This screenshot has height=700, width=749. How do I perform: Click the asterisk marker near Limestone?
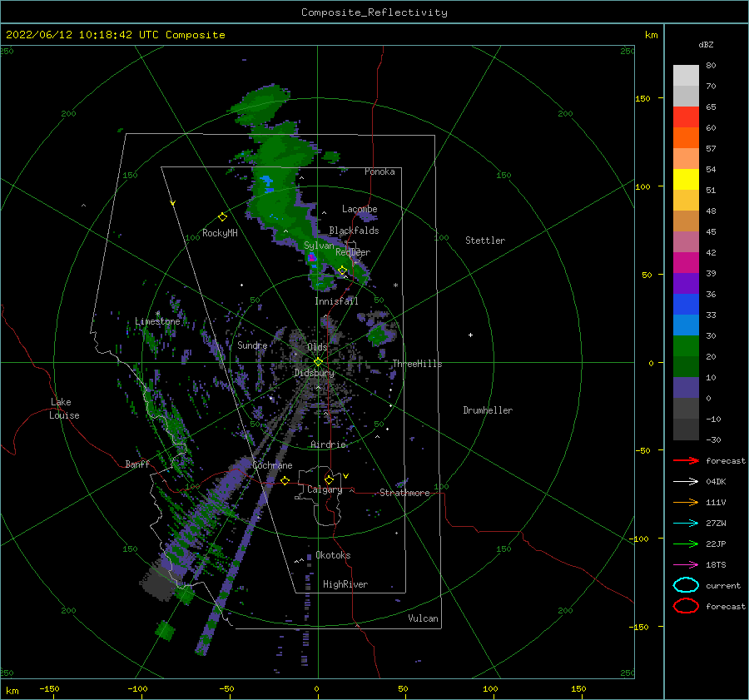click(x=157, y=314)
